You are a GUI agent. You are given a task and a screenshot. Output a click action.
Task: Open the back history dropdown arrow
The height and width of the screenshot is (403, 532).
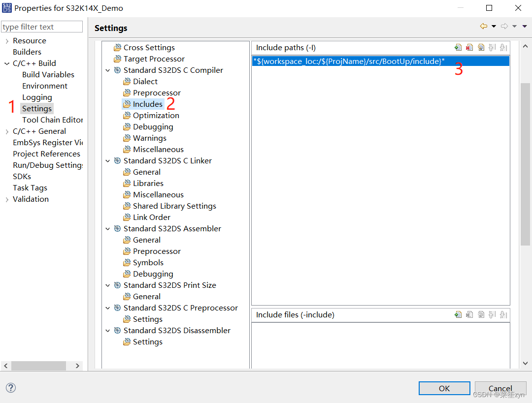(494, 27)
